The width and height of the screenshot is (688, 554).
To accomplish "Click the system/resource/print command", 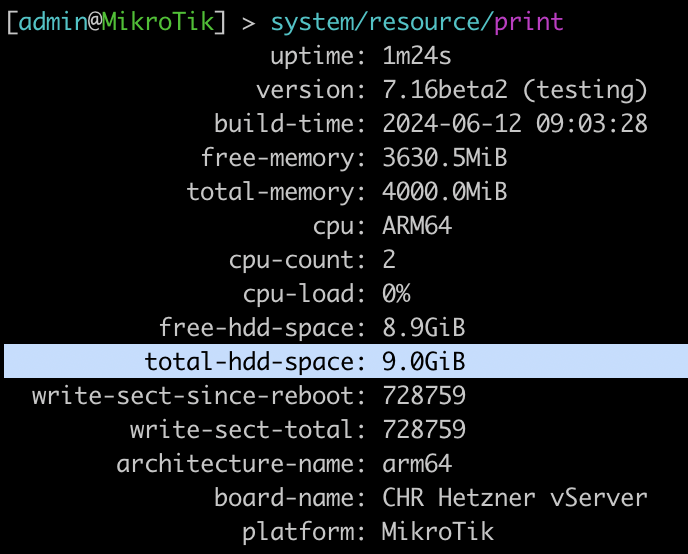I will click(x=417, y=23).
